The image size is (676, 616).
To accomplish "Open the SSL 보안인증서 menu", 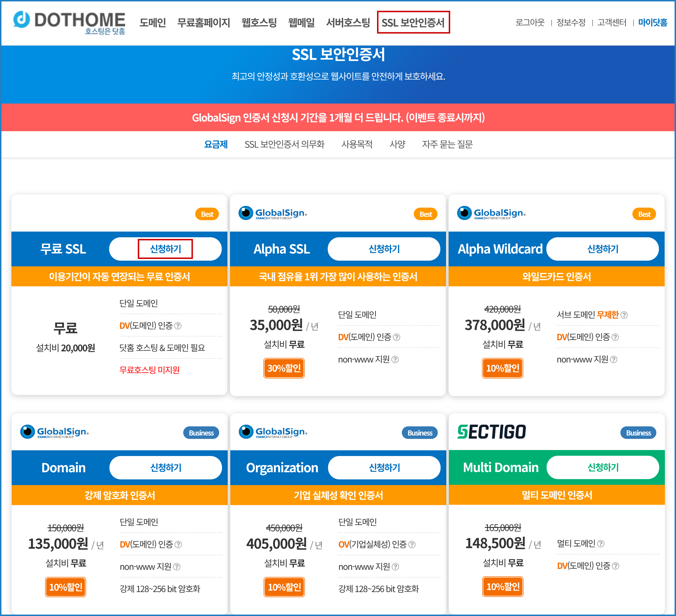I will 413,23.
